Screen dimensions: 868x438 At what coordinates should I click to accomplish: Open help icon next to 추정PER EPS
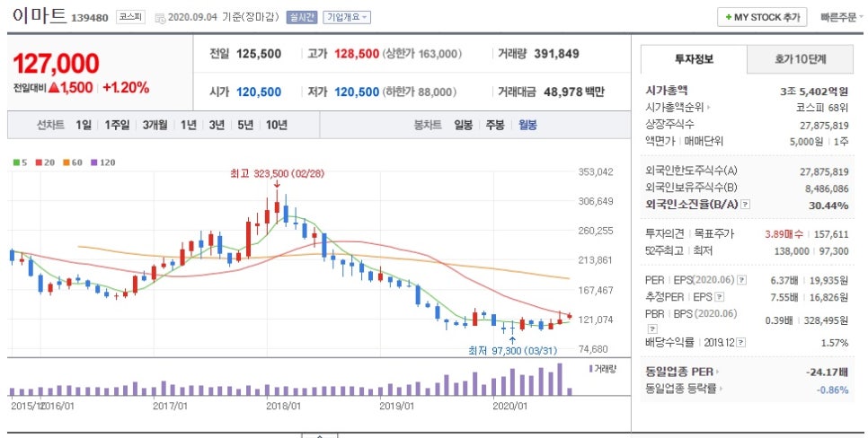[719, 297]
